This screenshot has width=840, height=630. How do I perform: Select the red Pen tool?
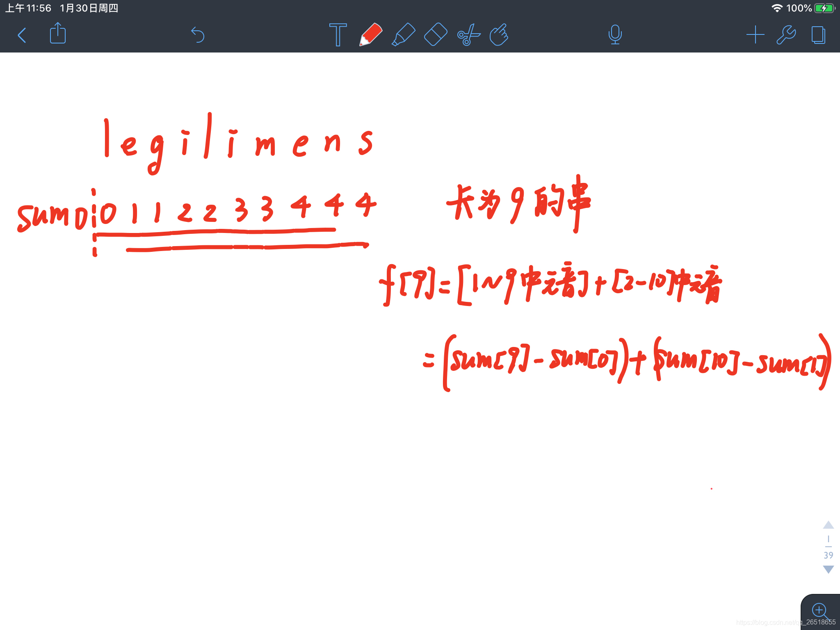(370, 34)
